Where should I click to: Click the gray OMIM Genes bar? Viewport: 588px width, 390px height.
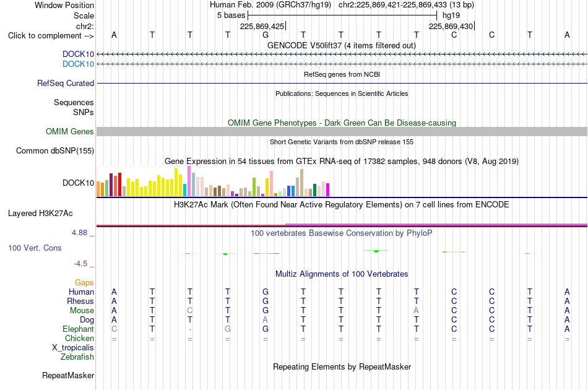point(342,131)
